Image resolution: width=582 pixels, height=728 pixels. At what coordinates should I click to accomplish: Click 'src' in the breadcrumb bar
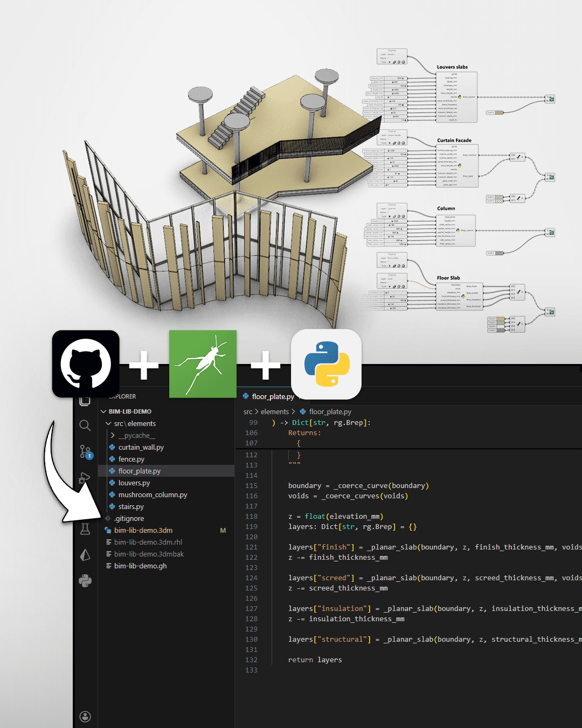(x=248, y=411)
